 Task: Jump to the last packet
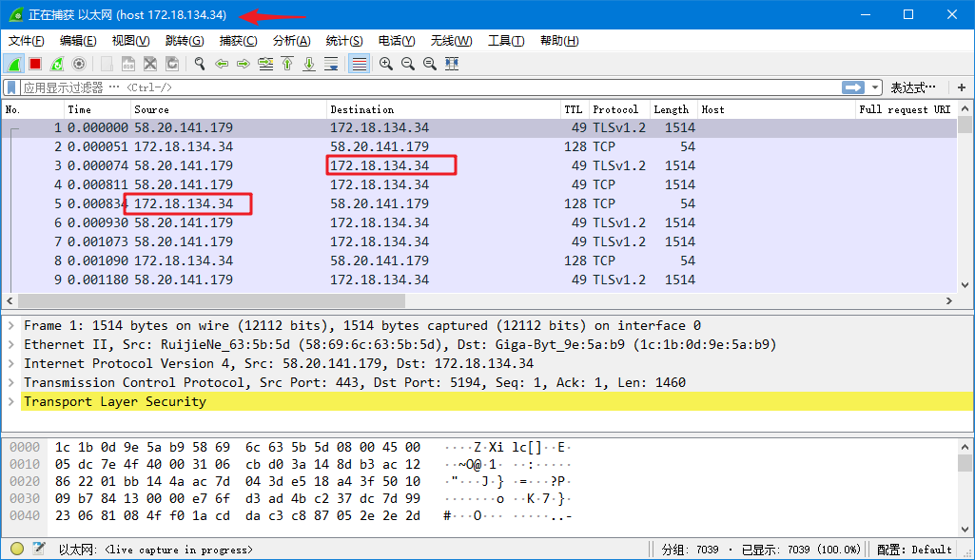(309, 64)
